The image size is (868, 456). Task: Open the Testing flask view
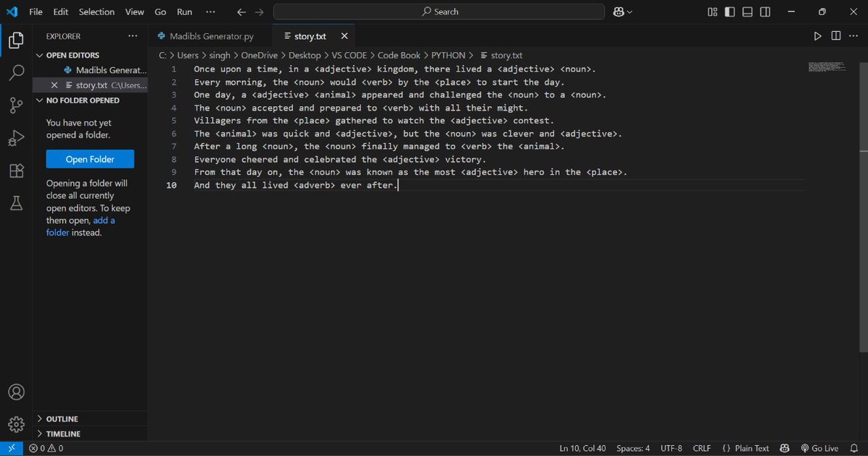16,204
